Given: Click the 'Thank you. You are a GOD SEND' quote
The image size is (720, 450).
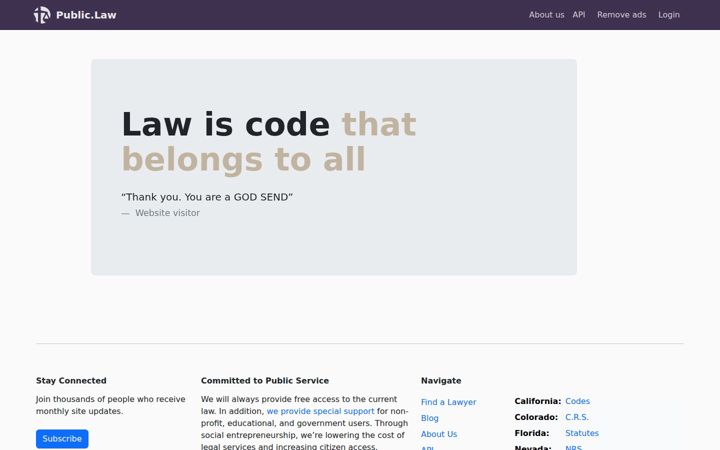Looking at the screenshot, I should click(207, 197).
